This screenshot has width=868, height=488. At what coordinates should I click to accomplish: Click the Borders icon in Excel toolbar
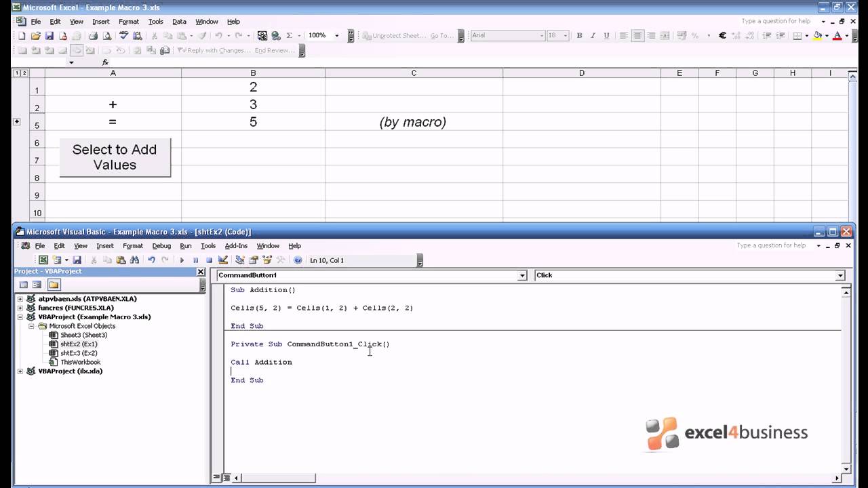[797, 36]
